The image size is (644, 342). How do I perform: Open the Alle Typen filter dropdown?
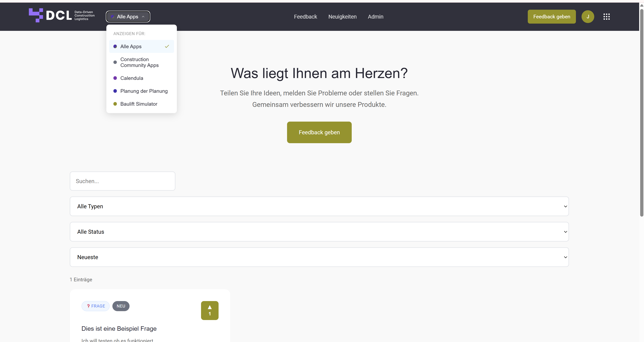(319, 206)
